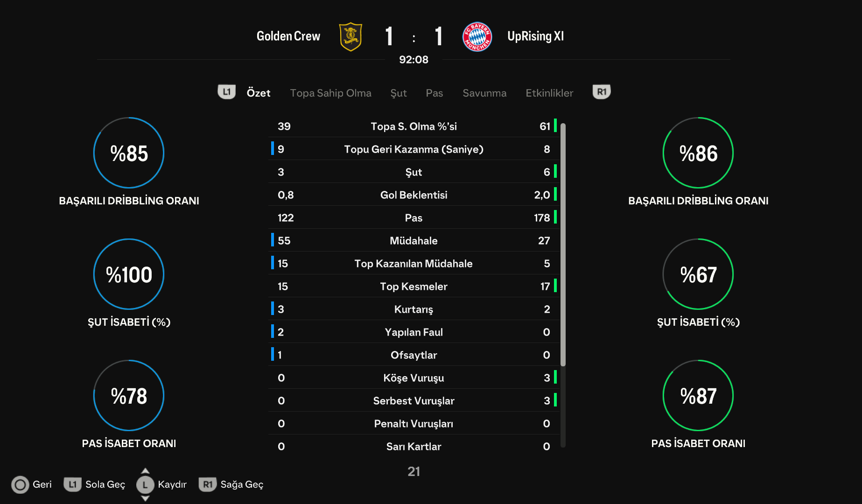862x504 pixels.
Task: Click the %100 Şut İsabeti gauge
Action: click(129, 274)
